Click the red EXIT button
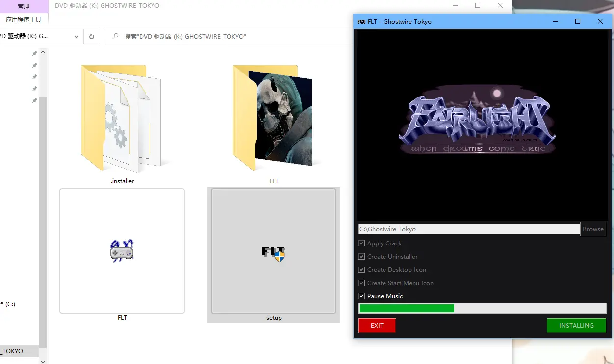 pyautogui.click(x=377, y=325)
